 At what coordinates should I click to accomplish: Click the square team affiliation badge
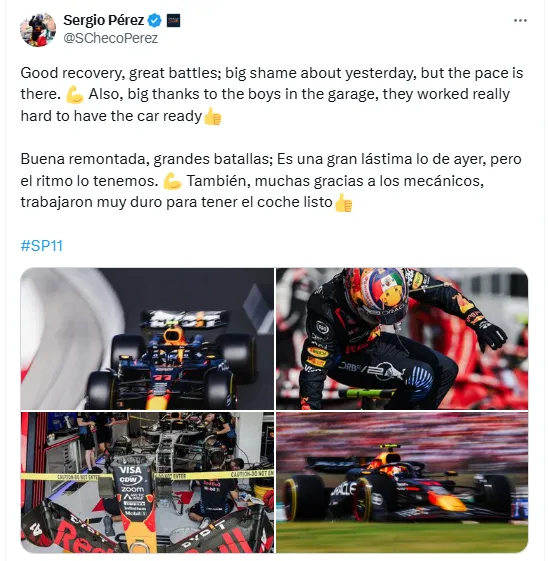point(173,20)
